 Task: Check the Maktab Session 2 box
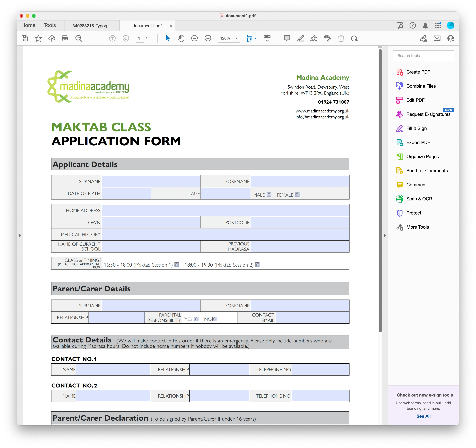click(257, 264)
